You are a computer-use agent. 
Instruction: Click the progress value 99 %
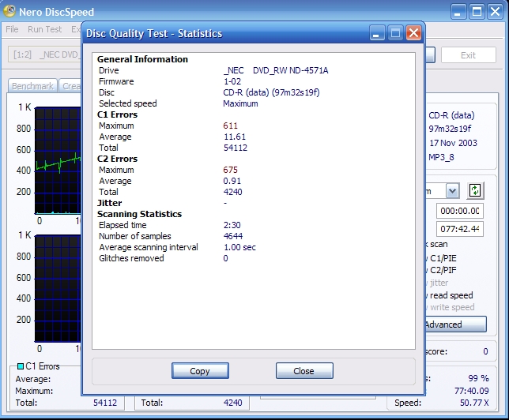[x=478, y=378]
